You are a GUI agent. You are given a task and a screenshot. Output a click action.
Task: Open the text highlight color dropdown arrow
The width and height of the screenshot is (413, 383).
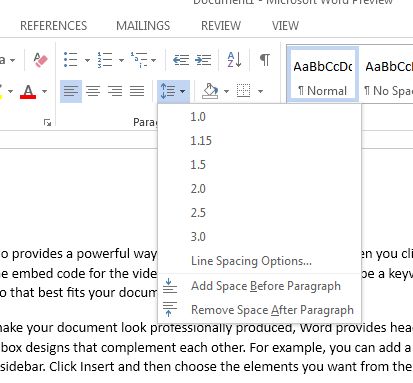[x=10, y=91]
